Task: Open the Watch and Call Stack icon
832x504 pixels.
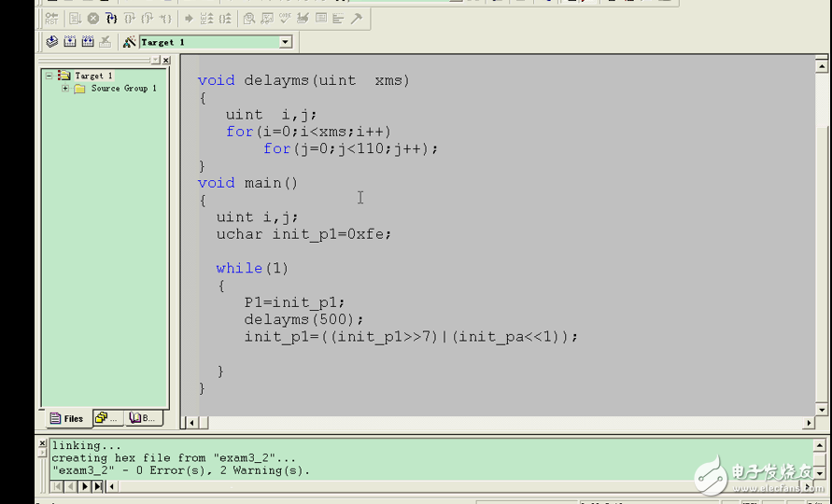Action: [267, 19]
